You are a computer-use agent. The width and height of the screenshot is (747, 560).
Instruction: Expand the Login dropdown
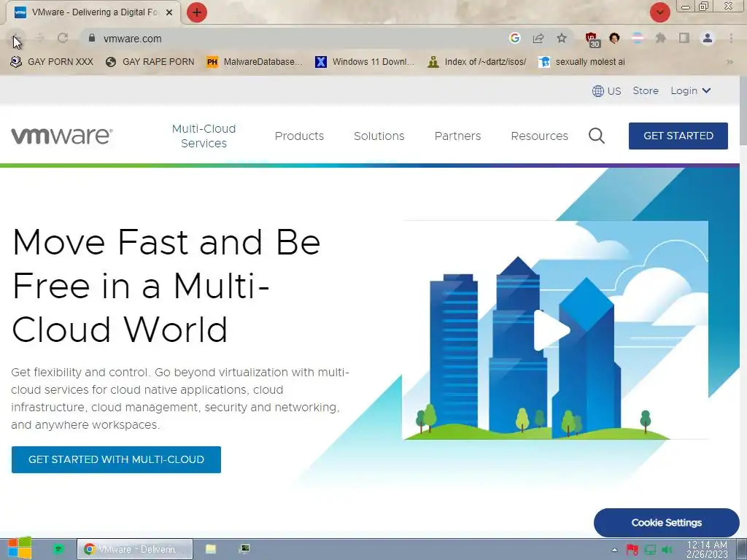point(691,90)
